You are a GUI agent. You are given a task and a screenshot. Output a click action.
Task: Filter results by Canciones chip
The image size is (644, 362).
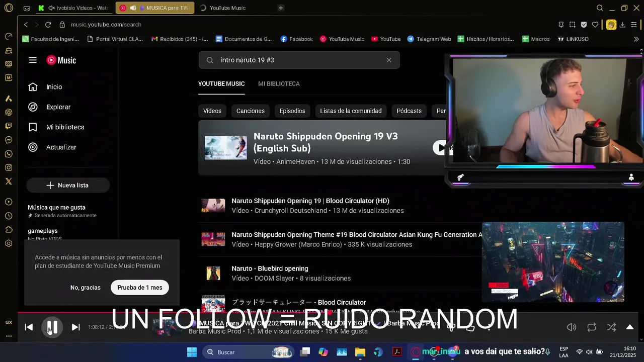251,111
